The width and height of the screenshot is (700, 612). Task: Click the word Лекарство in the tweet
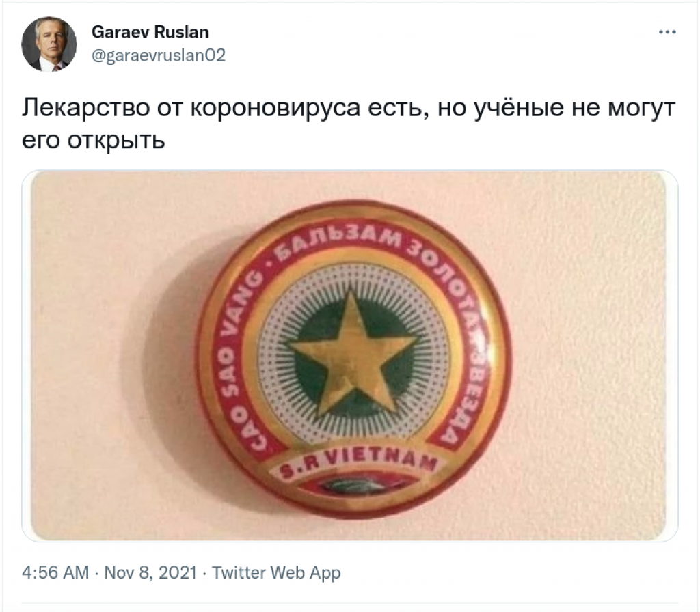[x=85, y=108]
